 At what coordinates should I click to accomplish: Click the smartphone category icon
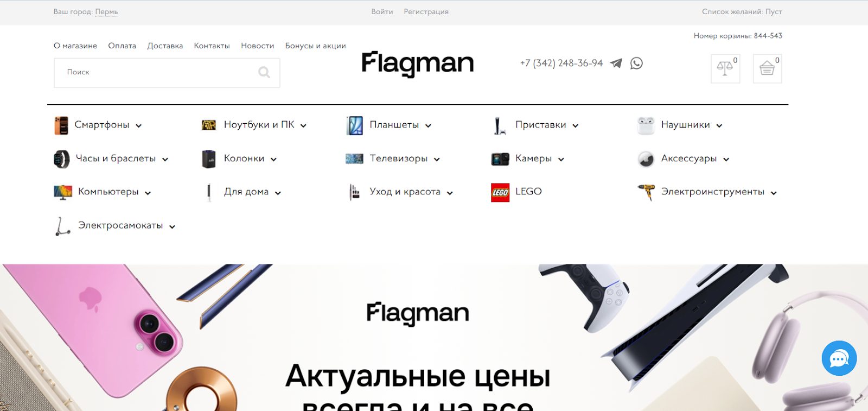(x=61, y=125)
